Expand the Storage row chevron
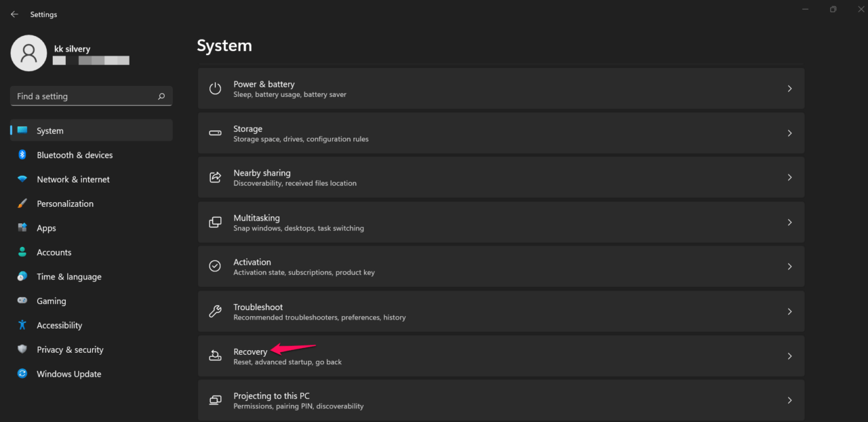Image resolution: width=868 pixels, height=422 pixels. click(789, 133)
